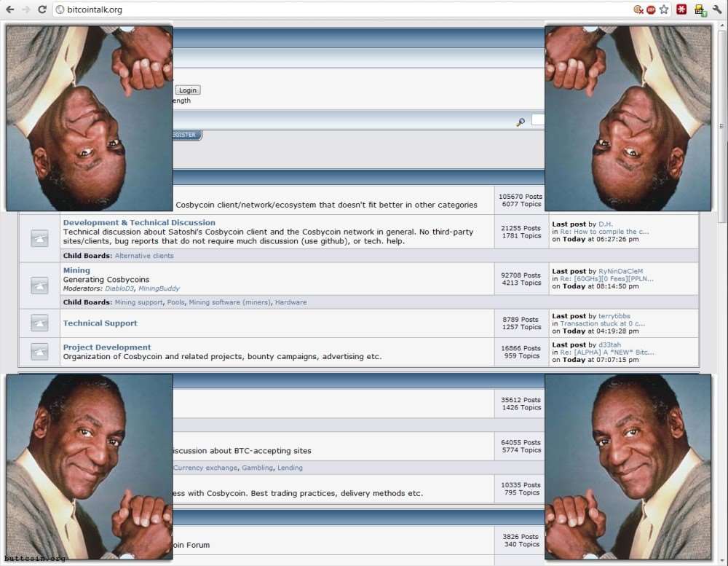Screen dimensions: 728x566
Task: Click the '64055 Posts' count text
Action: point(521,442)
